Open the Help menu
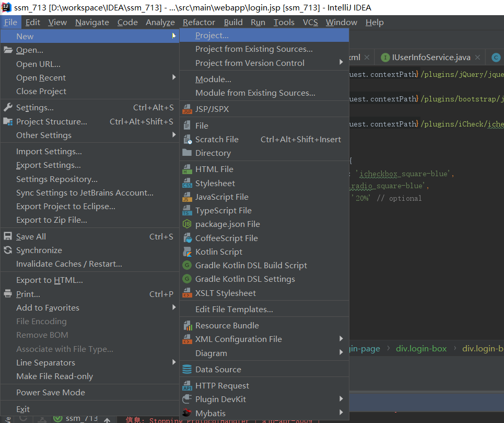 pos(374,22)
